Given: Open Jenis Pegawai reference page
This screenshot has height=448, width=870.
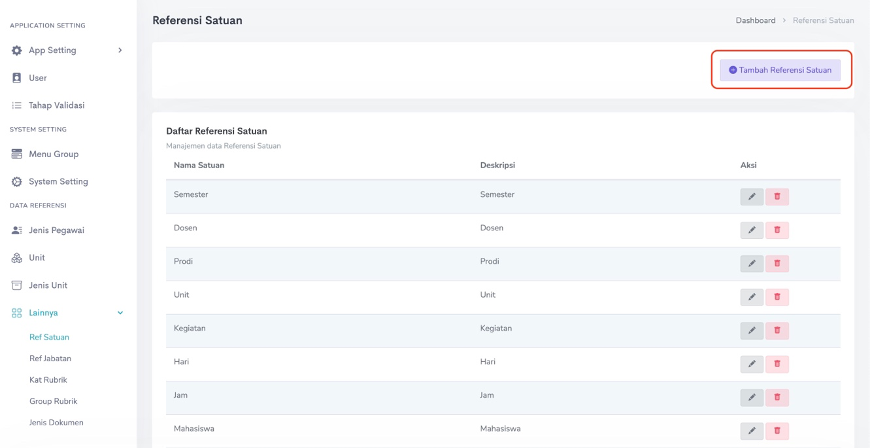Looking at the screenshot, I should pyautogui.click(x=56, y=230).
